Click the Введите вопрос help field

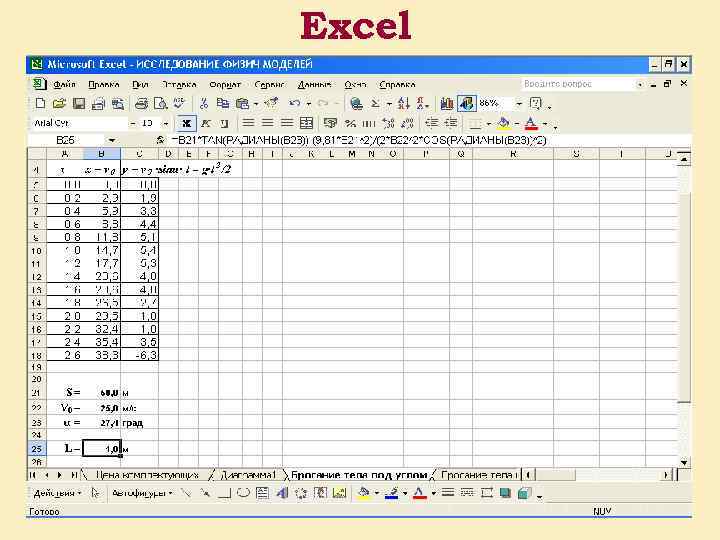pyautogui.click(x=578, y=84)
